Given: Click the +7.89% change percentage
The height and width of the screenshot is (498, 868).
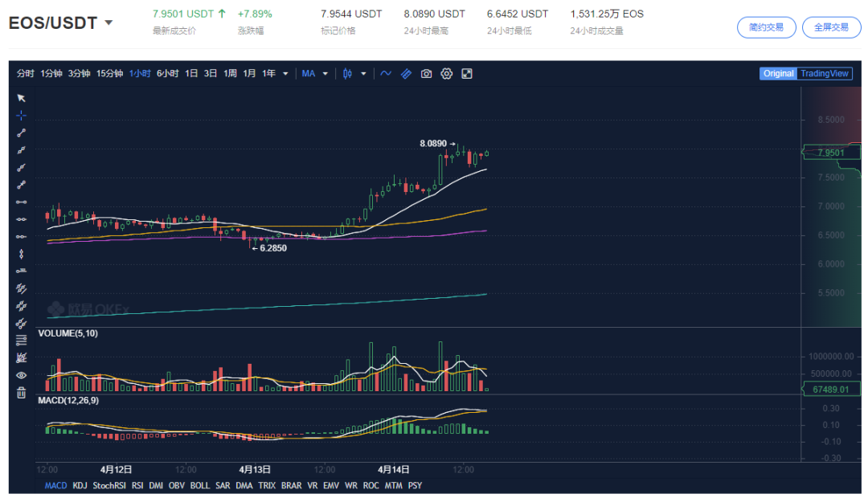Looking at the screenshot, I should pyautogui.click(x=255, y=14).
